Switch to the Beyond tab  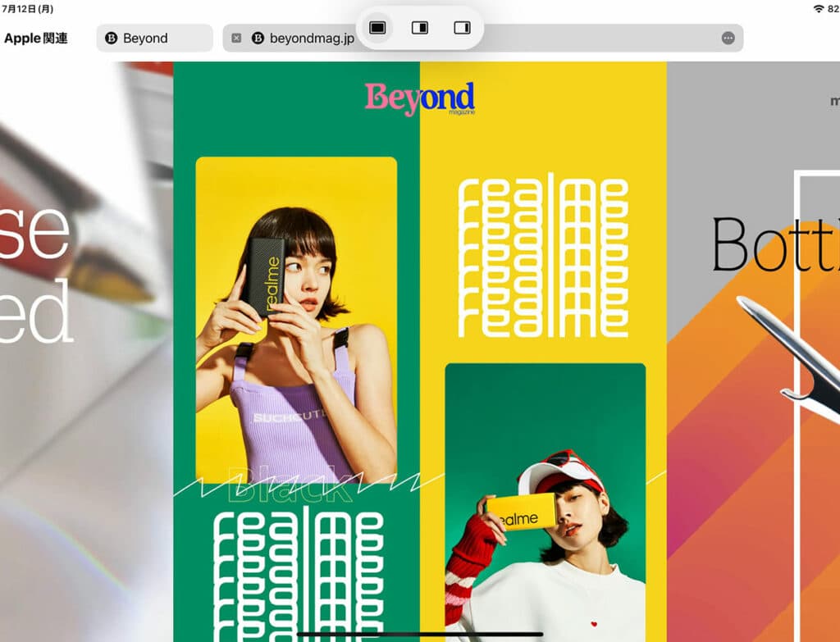155,38
